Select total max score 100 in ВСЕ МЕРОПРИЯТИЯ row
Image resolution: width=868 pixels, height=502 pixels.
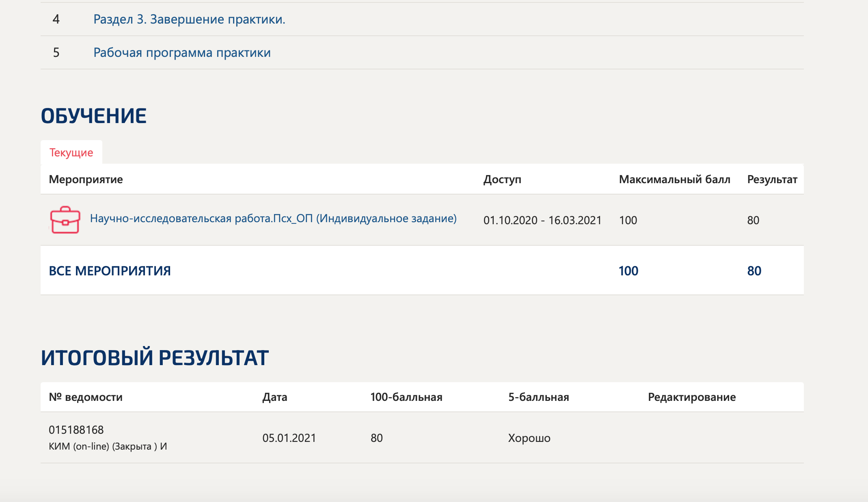point(628,271)
